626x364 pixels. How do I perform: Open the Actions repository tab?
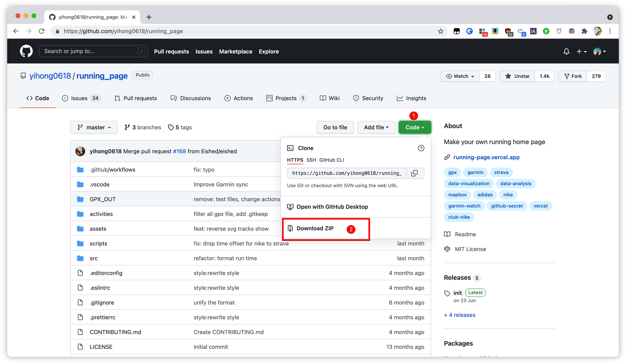click(x=239, y=98)
